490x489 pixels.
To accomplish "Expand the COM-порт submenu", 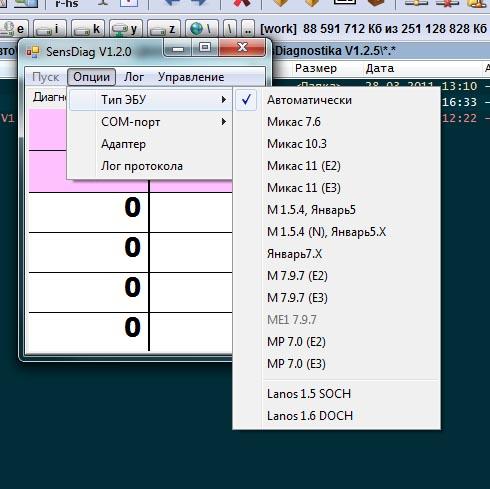I will 150,122.
